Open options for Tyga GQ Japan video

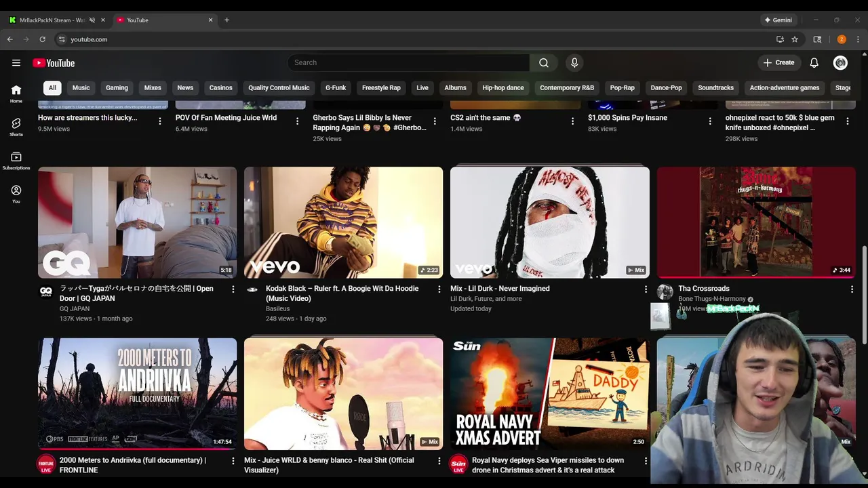coord(233,289)
